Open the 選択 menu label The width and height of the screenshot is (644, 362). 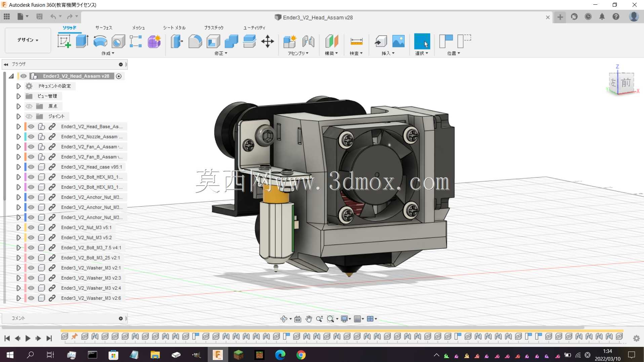(x=422, y=53)
